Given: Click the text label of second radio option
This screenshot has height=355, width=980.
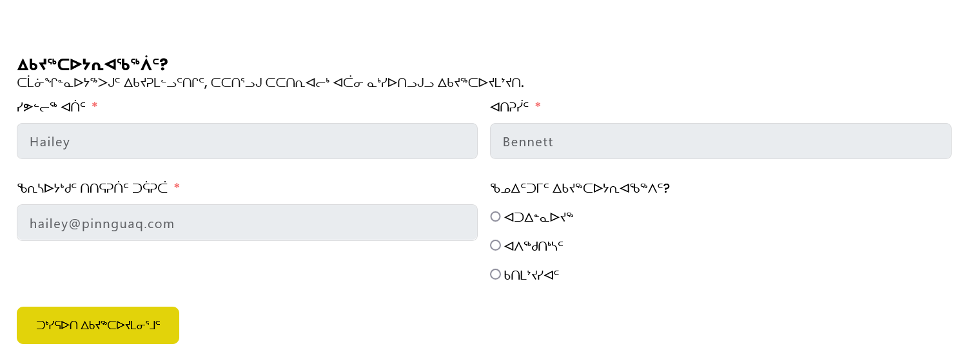Looking at the screenshot, I should point(534,246).
